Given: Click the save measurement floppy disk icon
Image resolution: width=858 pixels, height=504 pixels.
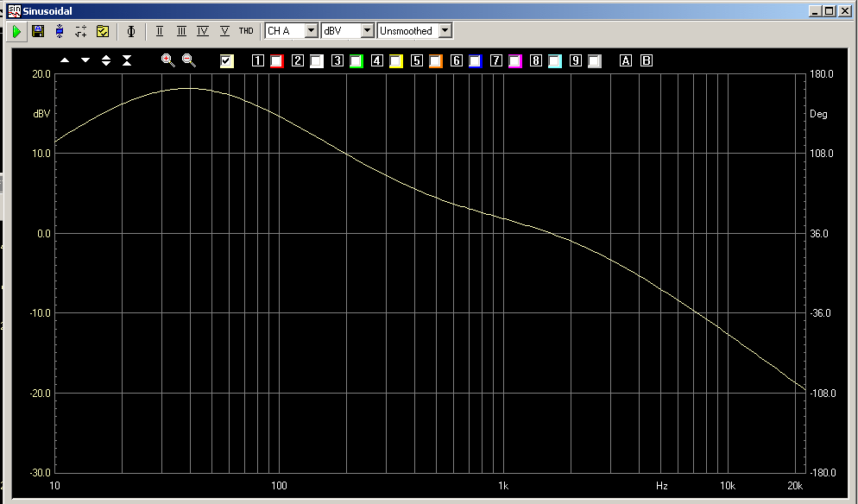Looking at the screenshot, I should pos(38,31).
